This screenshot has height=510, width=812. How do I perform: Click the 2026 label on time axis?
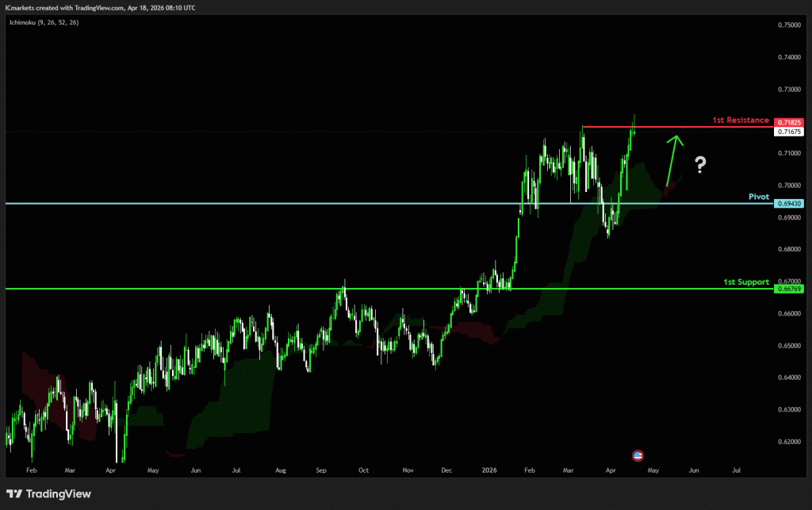(x=489, y=470)
